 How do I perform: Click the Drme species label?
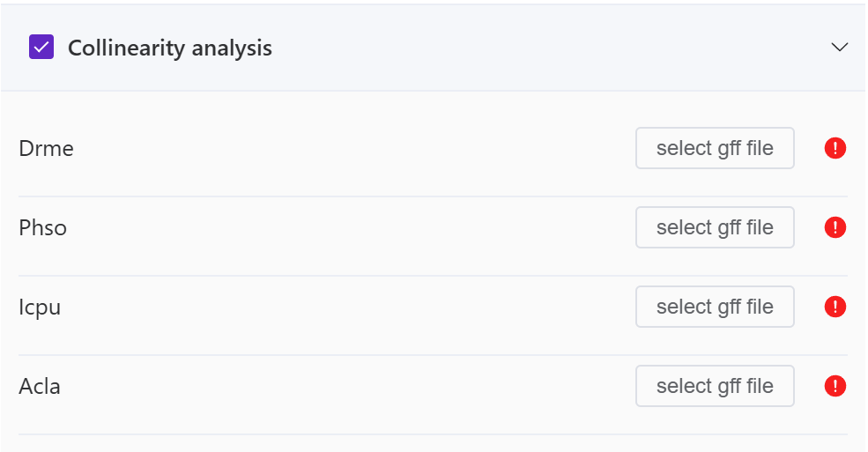click(46, 148)
